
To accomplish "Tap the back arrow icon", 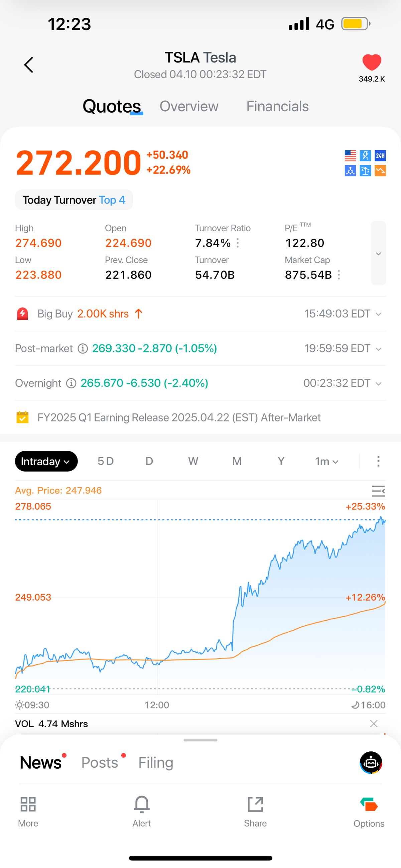I will tap(29, 65).
